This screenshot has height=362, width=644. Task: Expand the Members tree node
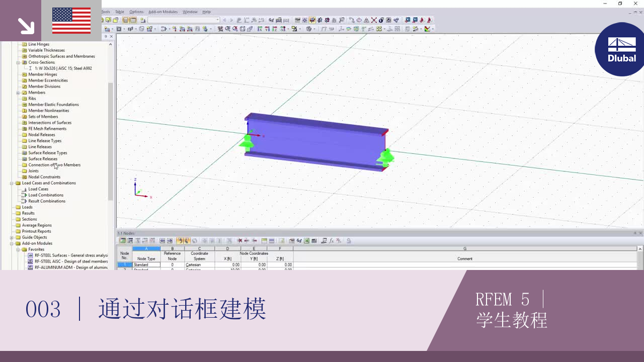coord(18,93)
